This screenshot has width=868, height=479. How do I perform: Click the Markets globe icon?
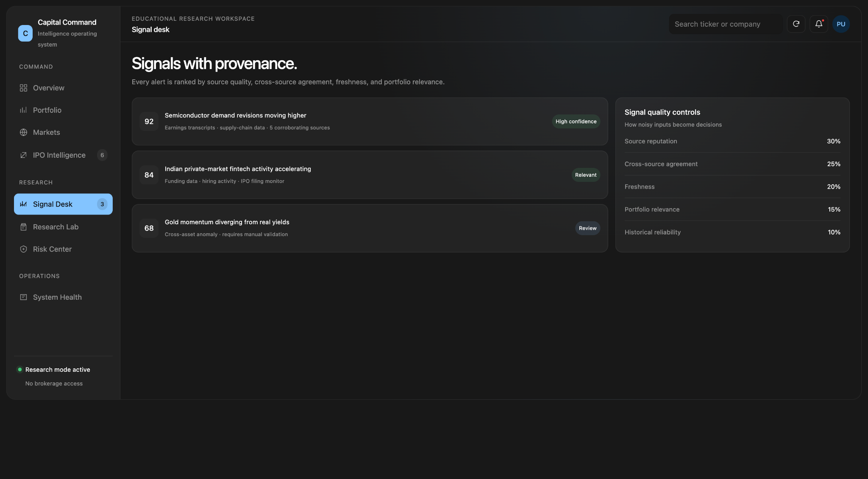23,132
